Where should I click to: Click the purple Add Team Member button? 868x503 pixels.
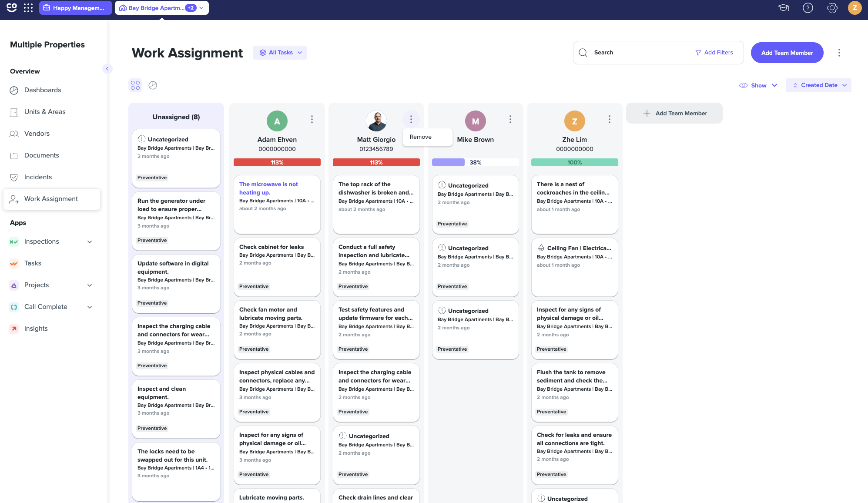(x=787, y=53)
